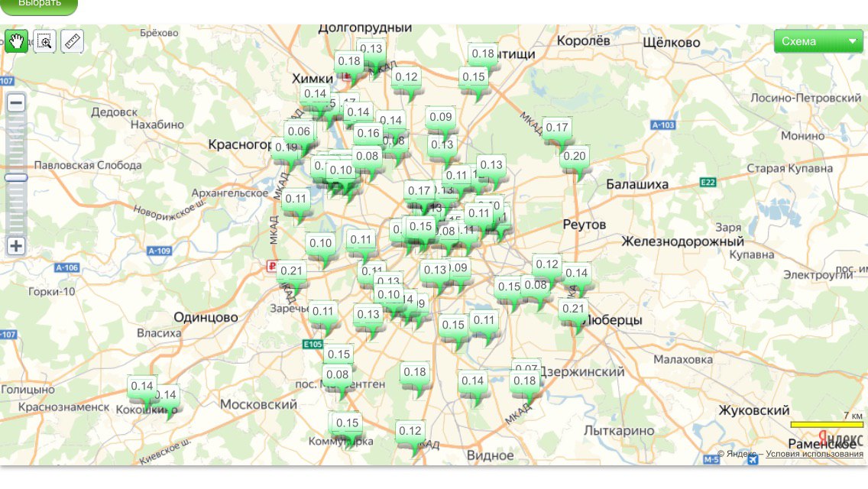Click the green Выбрать button
Screen dimensions: 868x489
pyautogui.click(x=39, y=5)
